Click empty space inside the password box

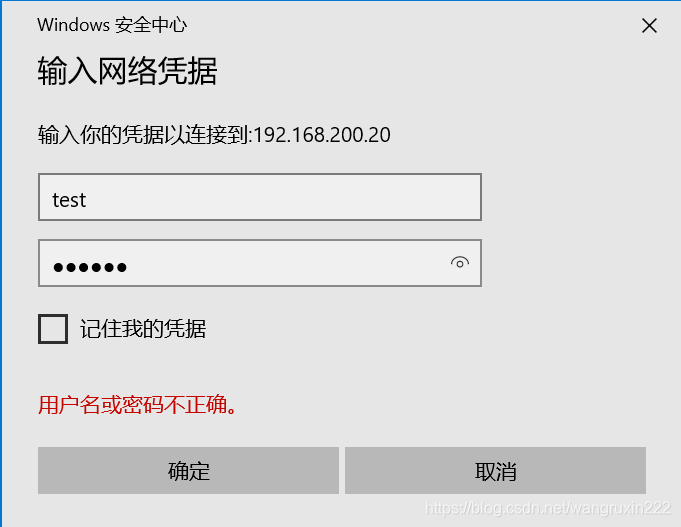coord(287,263)
